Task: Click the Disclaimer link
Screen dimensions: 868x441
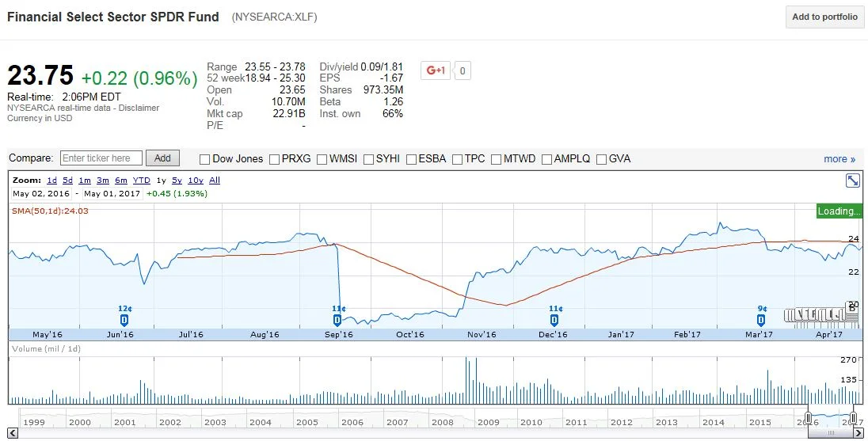Action: click(139, 108)
